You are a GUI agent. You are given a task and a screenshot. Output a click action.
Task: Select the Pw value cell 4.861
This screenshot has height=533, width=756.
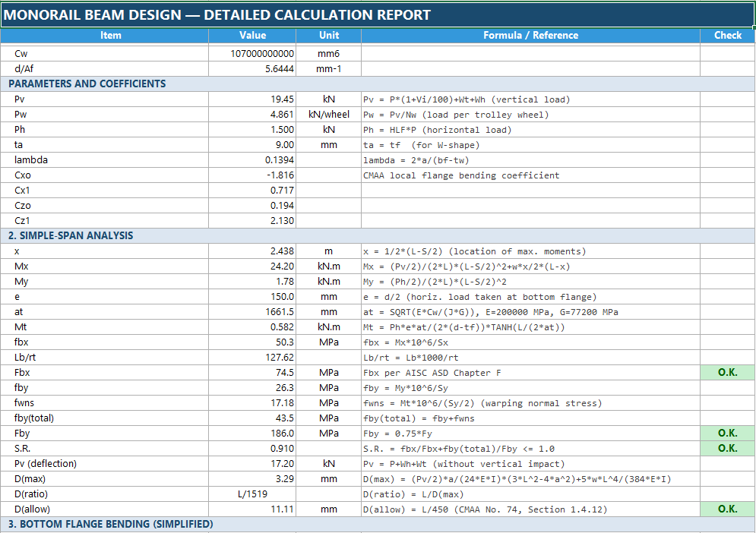252,115
